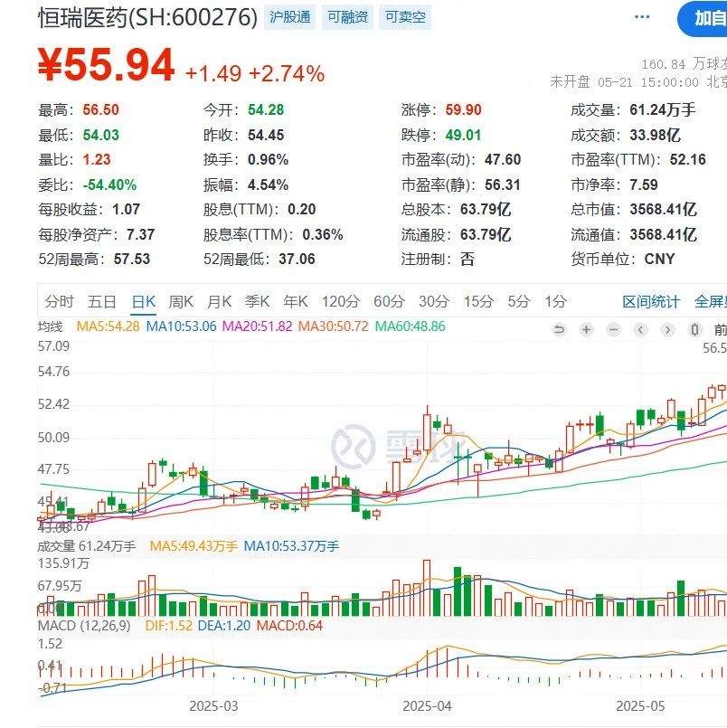Switch to 60分 chart interval

point(389,302)
